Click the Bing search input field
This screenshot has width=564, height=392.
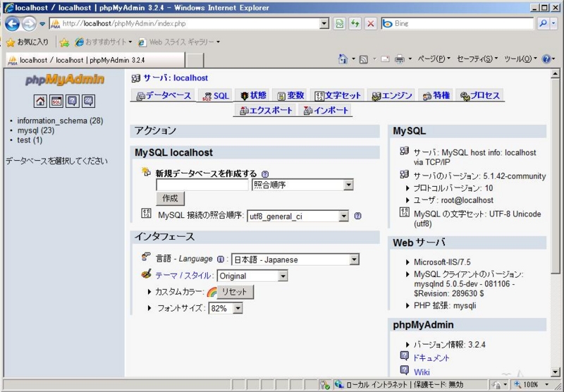(462, 24)
